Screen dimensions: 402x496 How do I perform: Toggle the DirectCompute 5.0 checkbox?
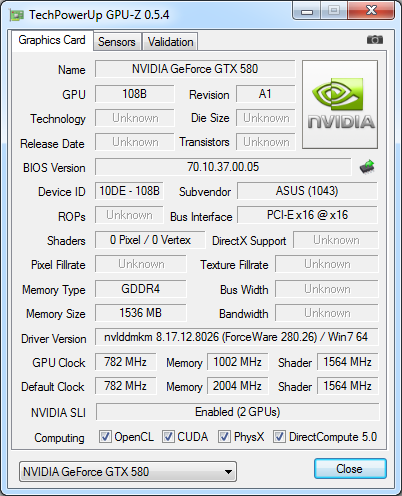coord(279,436)
